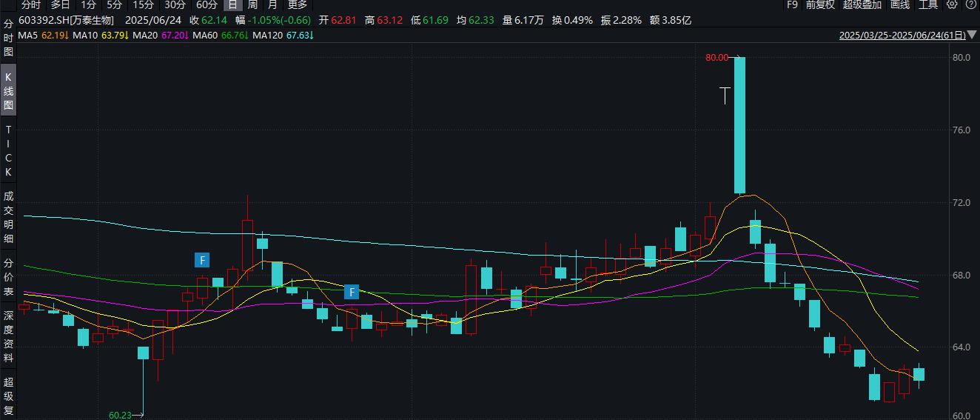This screenshot has width=980, height=420.
Task: Click the amplitude 振 2.28%
Action: [x=621, y=20]
